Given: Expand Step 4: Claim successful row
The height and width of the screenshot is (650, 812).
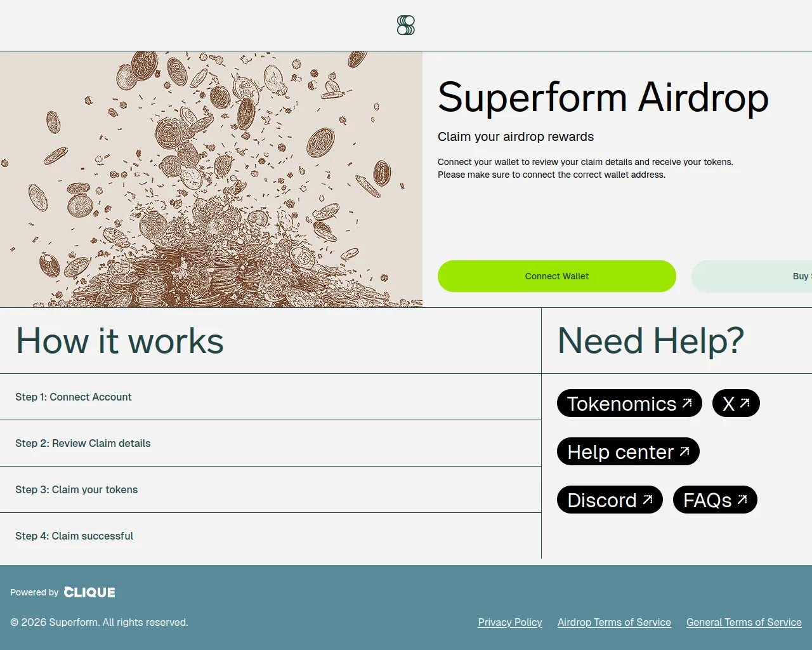Looking at the screenshot, I should coord(270,536).
